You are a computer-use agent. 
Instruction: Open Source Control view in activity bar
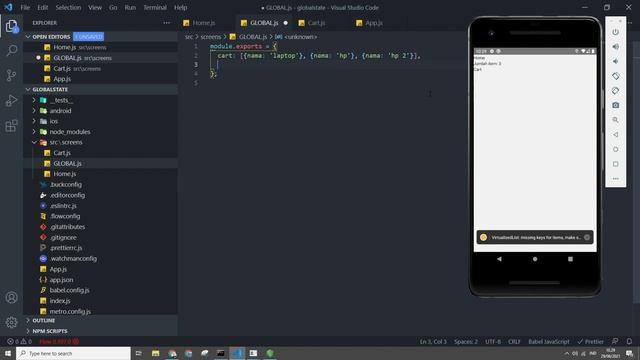tap(11, 75)
